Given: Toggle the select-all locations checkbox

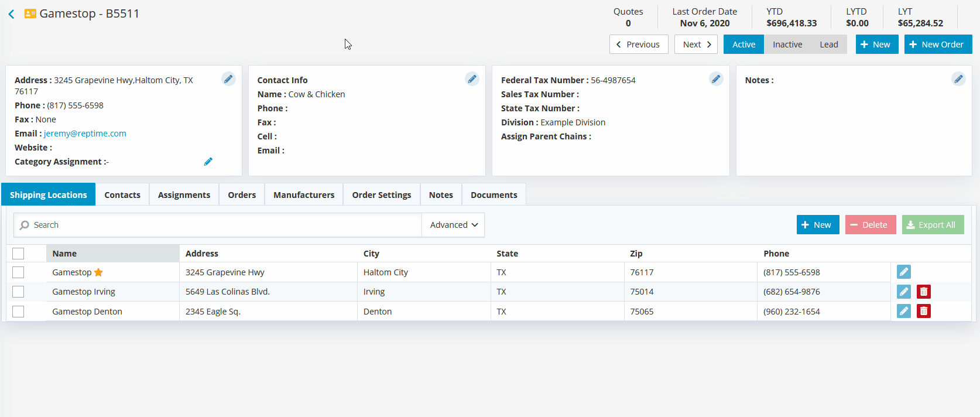Looking at the screenshot, I should point(18,254).
